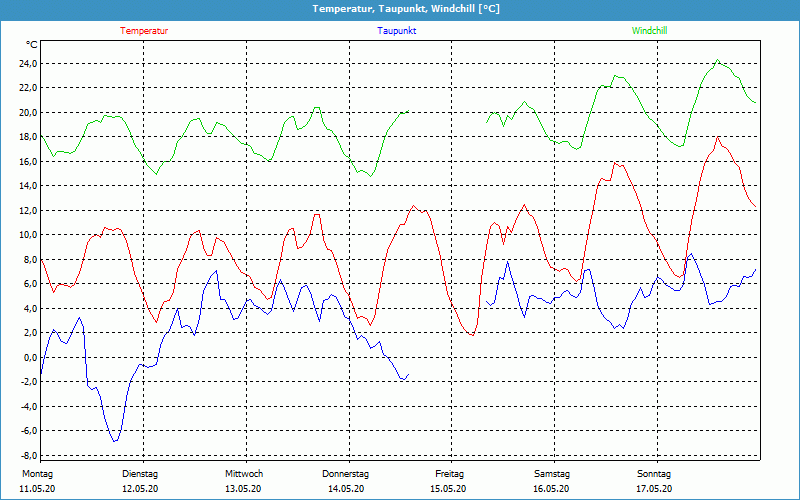800x500 pixels.
Task: Click the red Temperatur legend label
Action: (144, 31)
